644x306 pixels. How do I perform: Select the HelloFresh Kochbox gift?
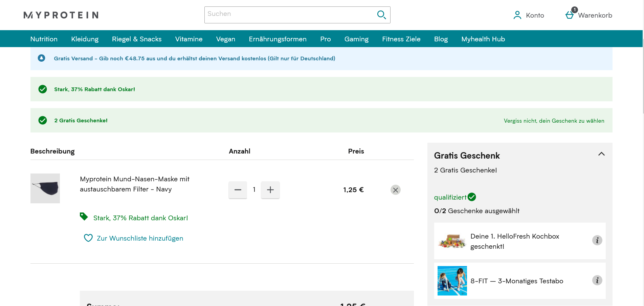tap(520, 241)
